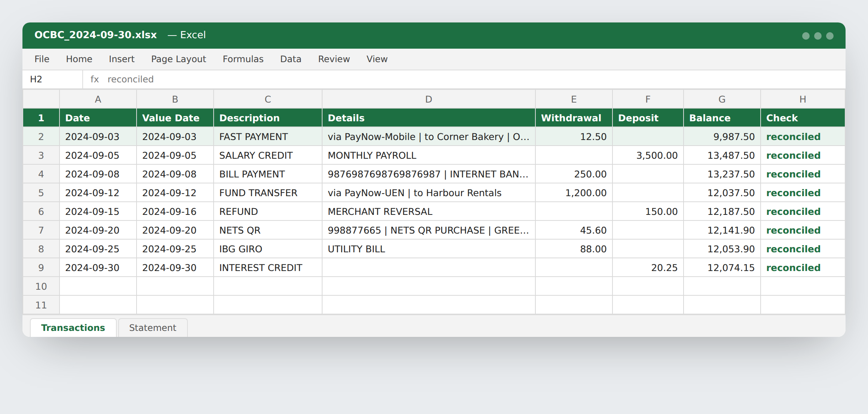This screenshot has width=868, height=414.
Task: Select the UTILITY BILL details cell
Action: (429, 249)
